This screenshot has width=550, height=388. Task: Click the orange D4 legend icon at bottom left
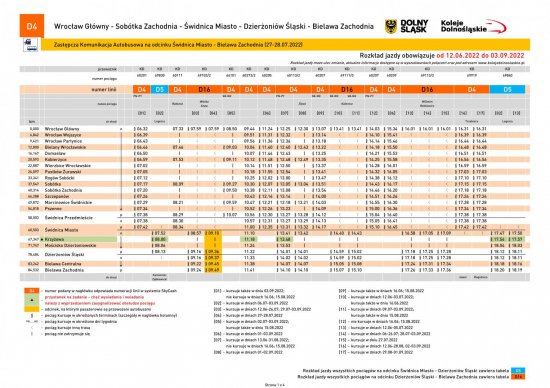32,291
